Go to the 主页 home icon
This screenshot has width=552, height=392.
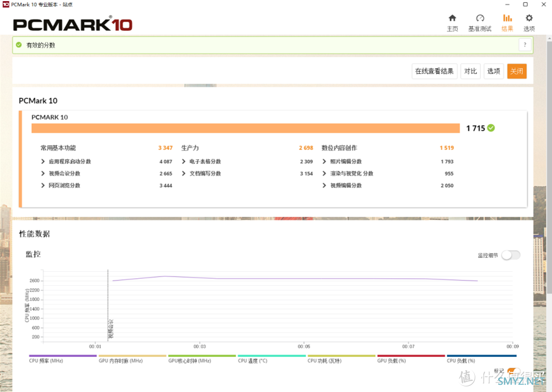point(452,18)
